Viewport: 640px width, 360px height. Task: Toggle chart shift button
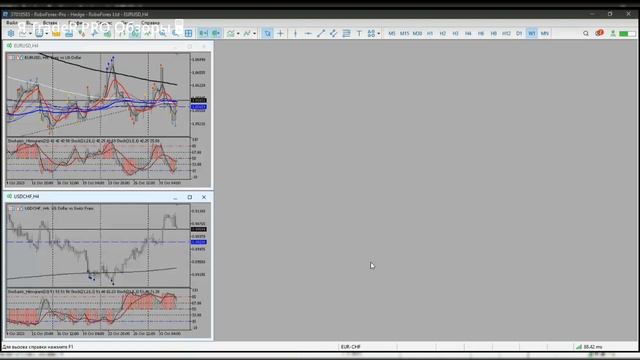(x=216, y=33)
